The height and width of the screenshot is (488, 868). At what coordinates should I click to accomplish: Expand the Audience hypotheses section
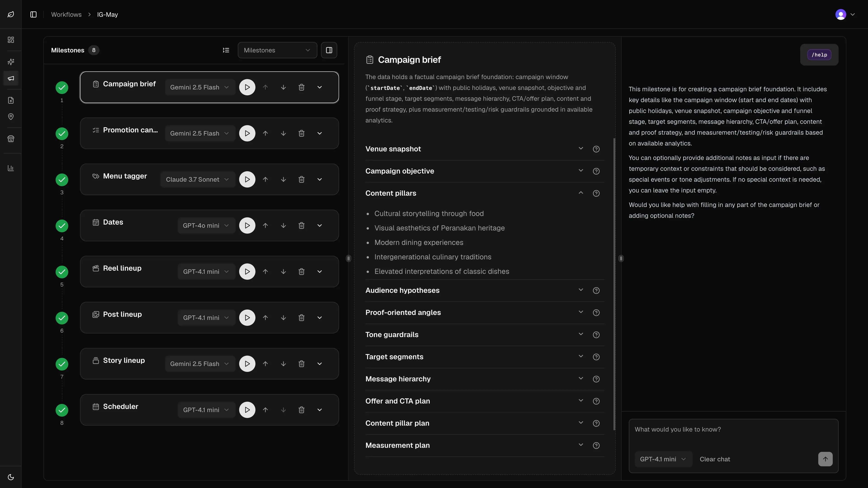point(581,290)
